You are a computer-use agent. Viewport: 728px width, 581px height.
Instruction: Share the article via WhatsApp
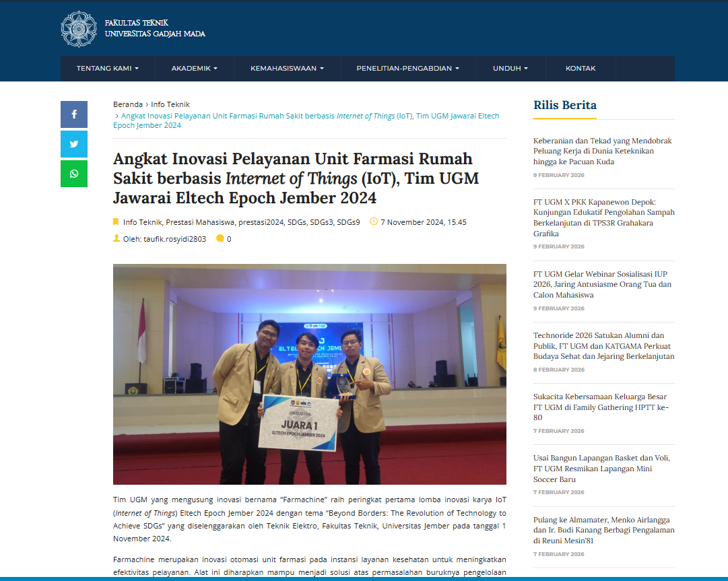(73, 173)
